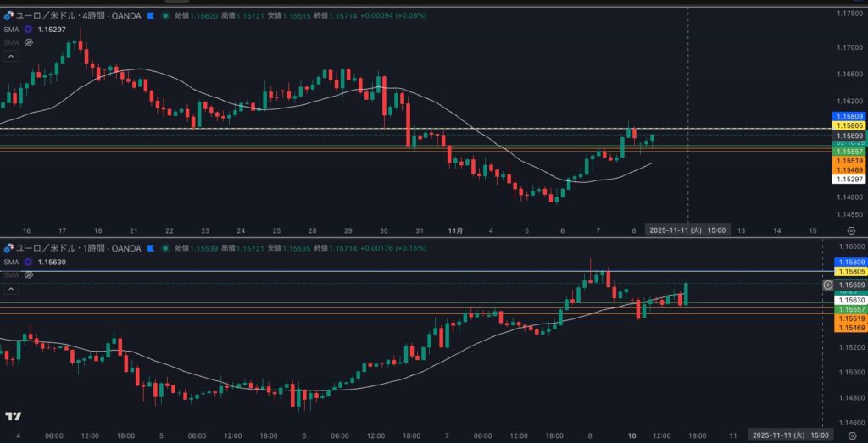Collapse the indicator legend on 4-hour chart
Image resolution: width=868 pixels, height=443 pixels.
[11, 56]
